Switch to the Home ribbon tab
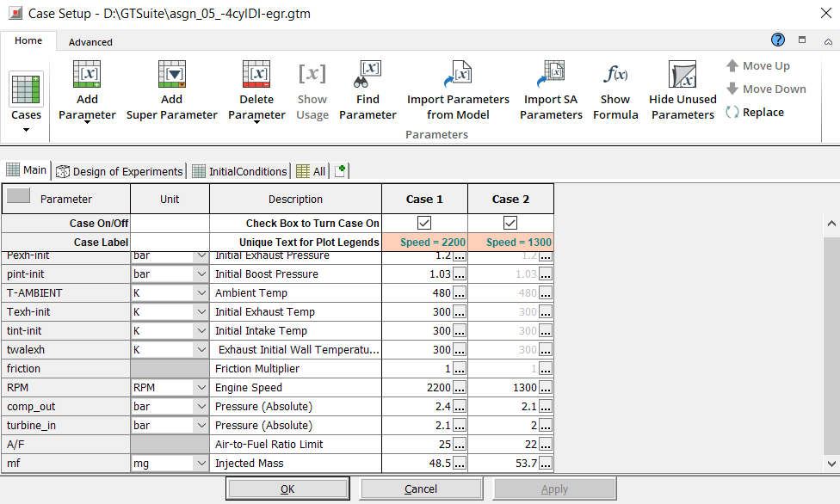840x504 pixels. coord(28,40)
